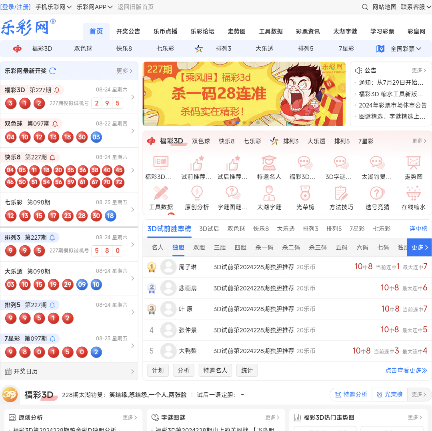Select the 杀一码 ranking sub-tab
The width and height of the screenshot is (432, 431).
264,247
